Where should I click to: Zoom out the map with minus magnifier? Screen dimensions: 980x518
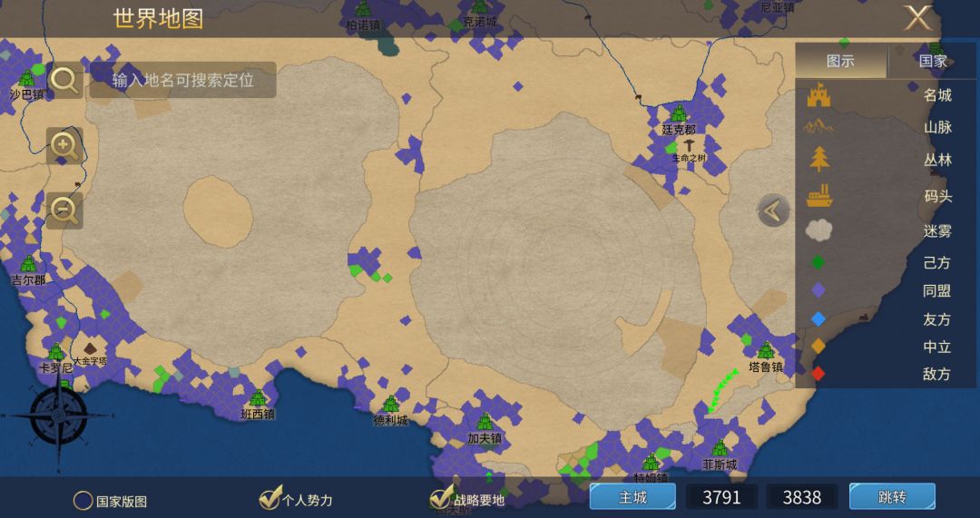[x=64, y=210]
